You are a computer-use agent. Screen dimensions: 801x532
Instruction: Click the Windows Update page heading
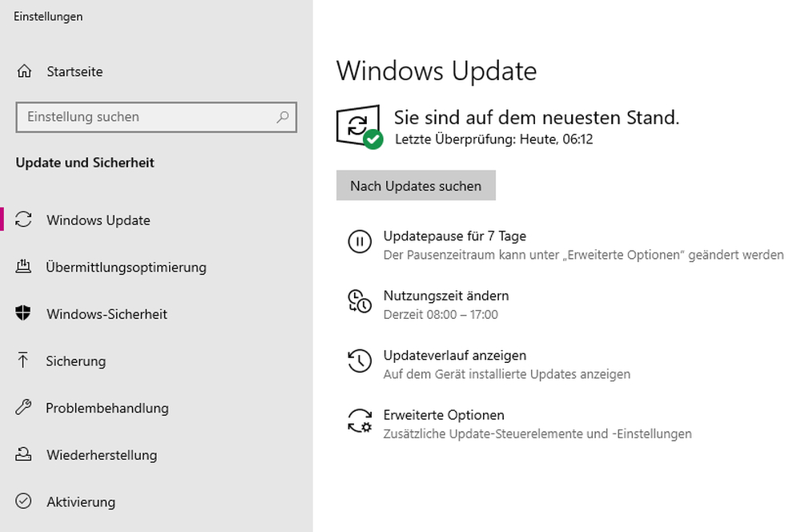(437, 71)
